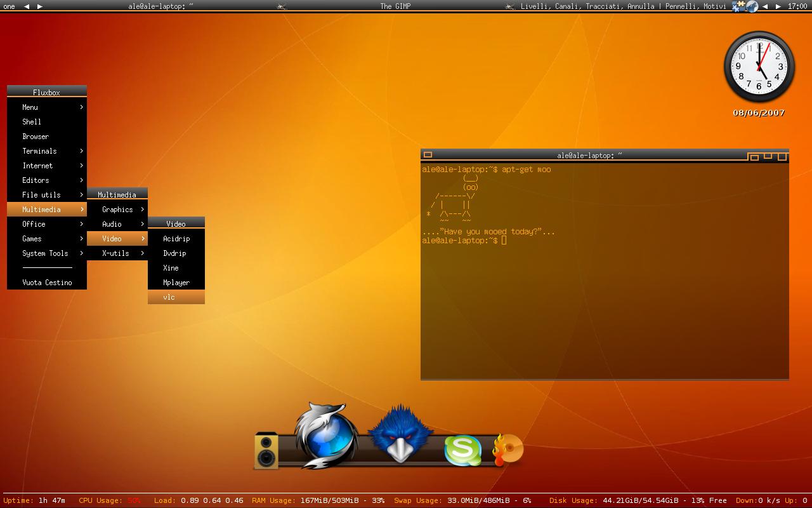The width and height of the screenshot is (812, 508).
Task: Click the 'Multimedia' submenu title header
Action: coord(117,194)
